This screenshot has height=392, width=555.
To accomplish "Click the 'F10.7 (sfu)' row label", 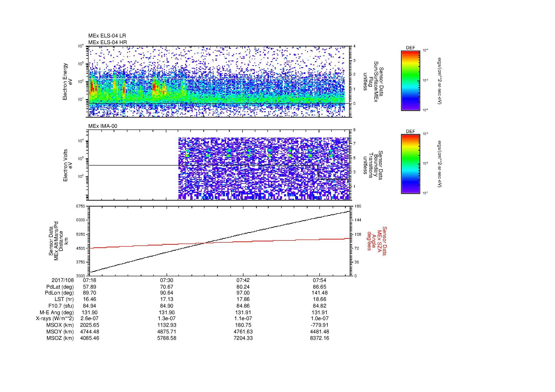I will [61, 306].
